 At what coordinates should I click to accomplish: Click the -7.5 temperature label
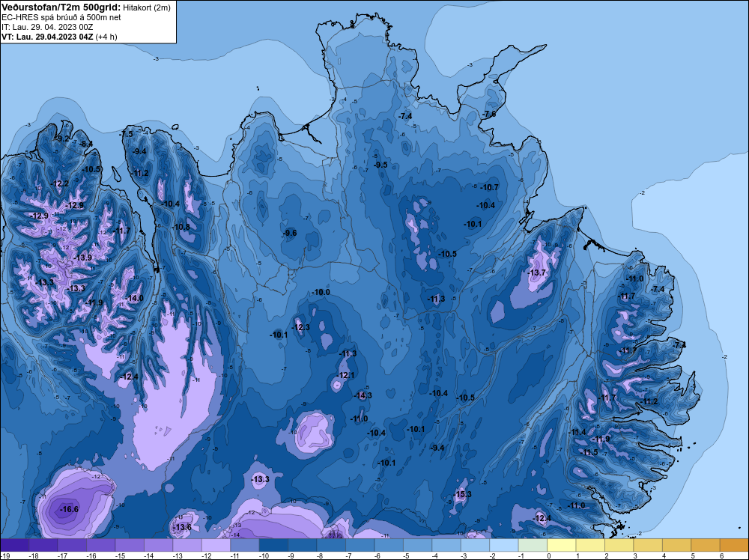[x=127, y=134]
